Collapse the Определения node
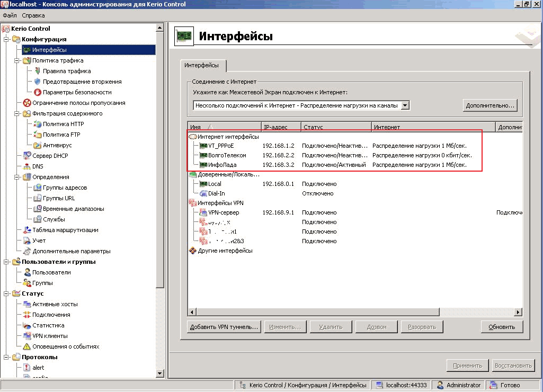The width and height of the screenshot is (543, 392). [x=16, y=177]
